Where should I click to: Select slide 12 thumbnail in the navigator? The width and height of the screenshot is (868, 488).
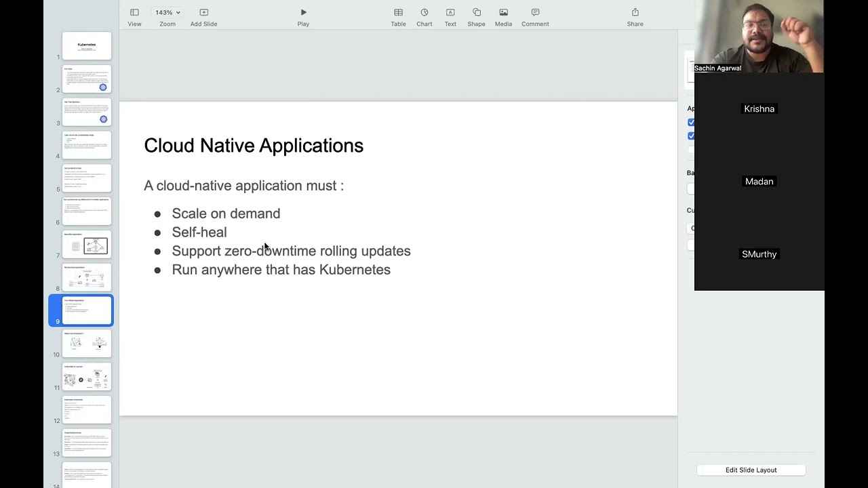[87, 411]
